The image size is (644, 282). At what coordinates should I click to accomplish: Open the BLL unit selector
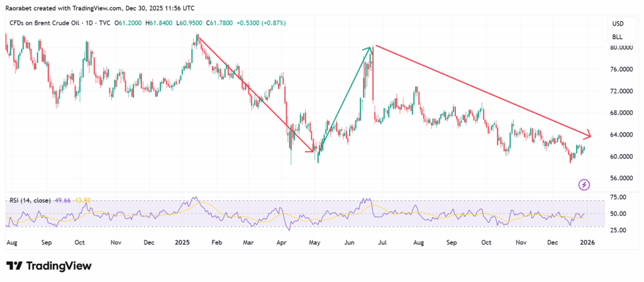pos(617,37)
